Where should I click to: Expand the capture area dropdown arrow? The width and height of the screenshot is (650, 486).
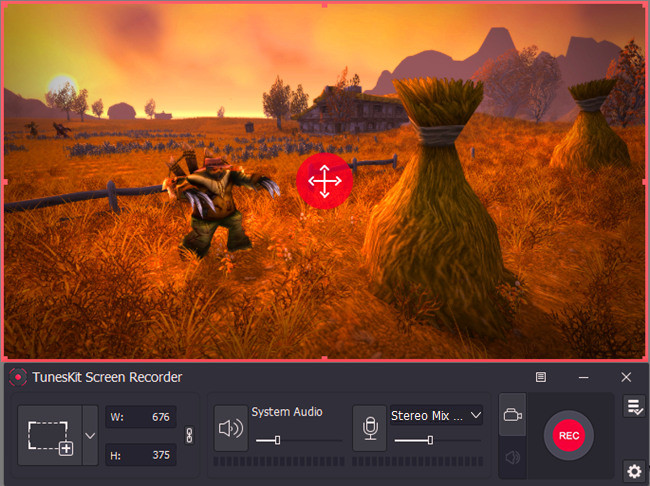[x=90, y=435]
